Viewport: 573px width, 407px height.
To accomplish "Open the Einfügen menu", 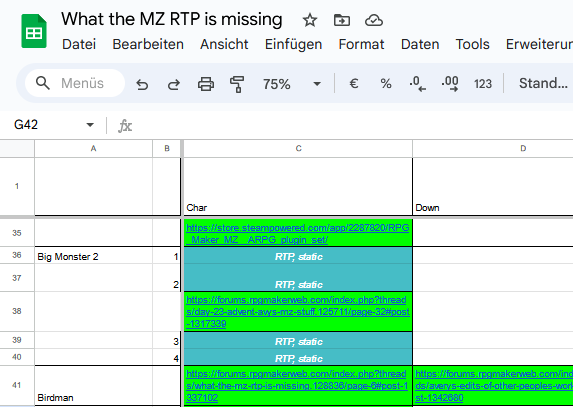I will [x=293, y=44].
